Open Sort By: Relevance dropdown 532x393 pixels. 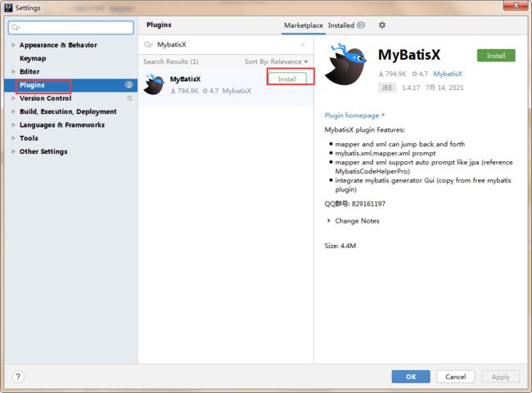[276, 61]
